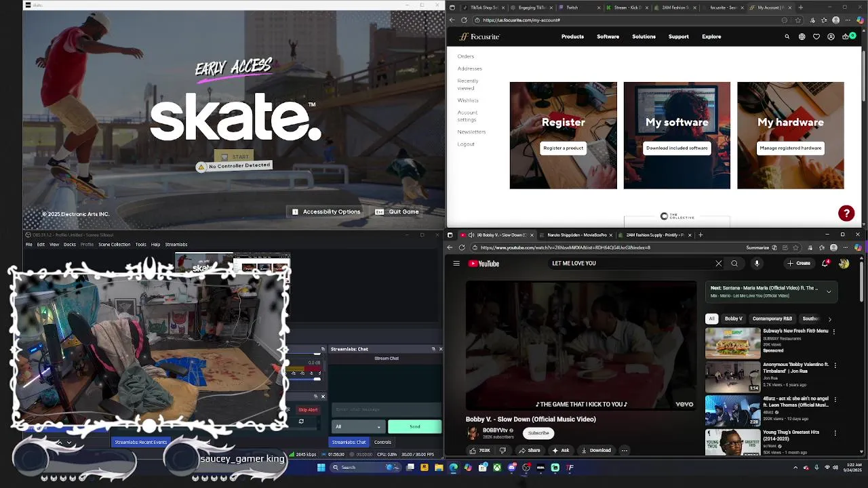Open Support menu on Focusrite
The width and height of the screenshot is (868, 488).
pyautogui.click(x=678, y=37)
